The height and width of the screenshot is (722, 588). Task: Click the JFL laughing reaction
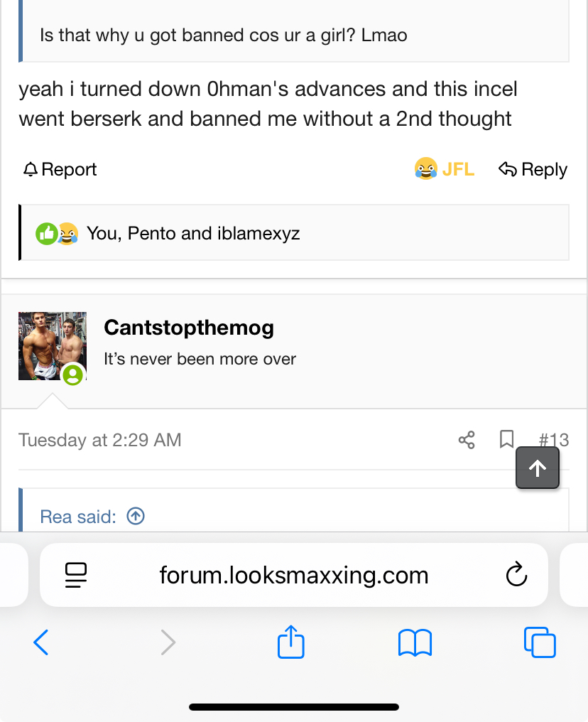click(444, 170)
